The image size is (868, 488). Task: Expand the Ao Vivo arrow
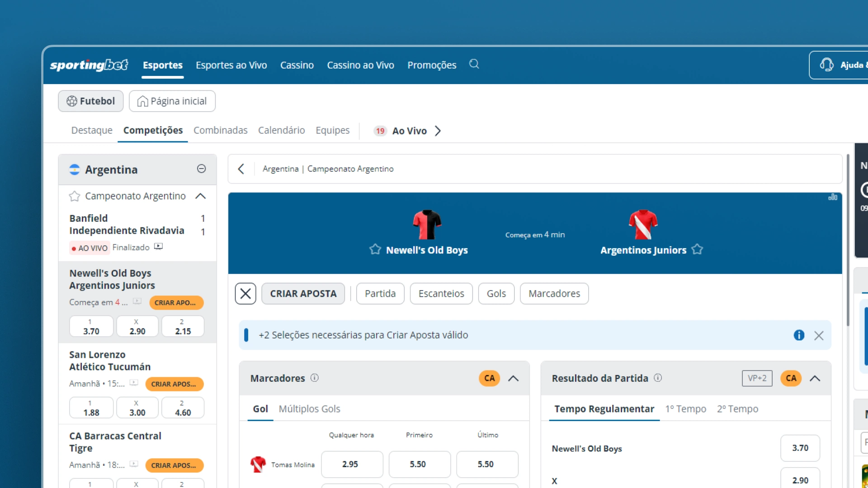click(438, 131)
